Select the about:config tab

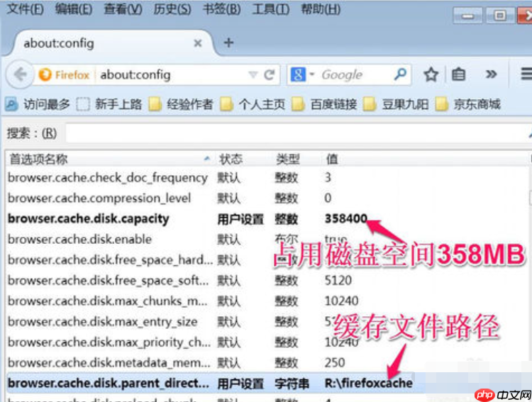point(112,43)
